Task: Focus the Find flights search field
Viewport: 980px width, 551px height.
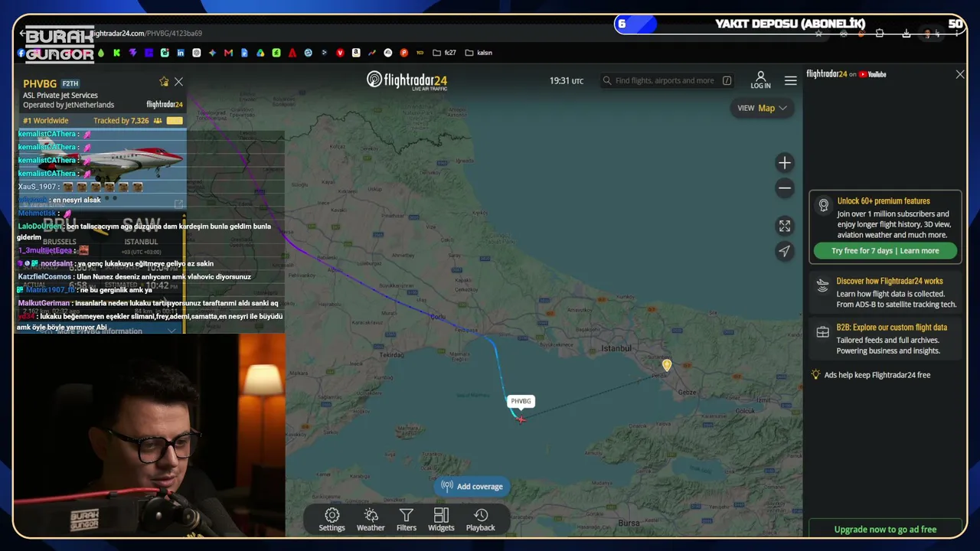Action: [666, 80]
